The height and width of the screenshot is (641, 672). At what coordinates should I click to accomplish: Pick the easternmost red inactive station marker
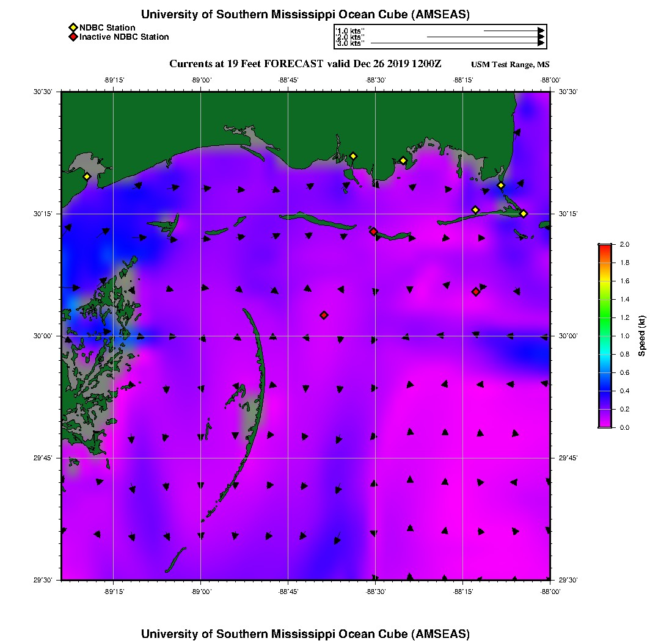click(475, 292)
